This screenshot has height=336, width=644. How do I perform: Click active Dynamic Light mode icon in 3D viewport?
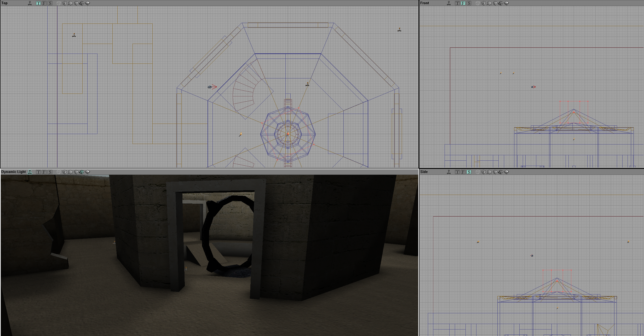pos(82,172)
